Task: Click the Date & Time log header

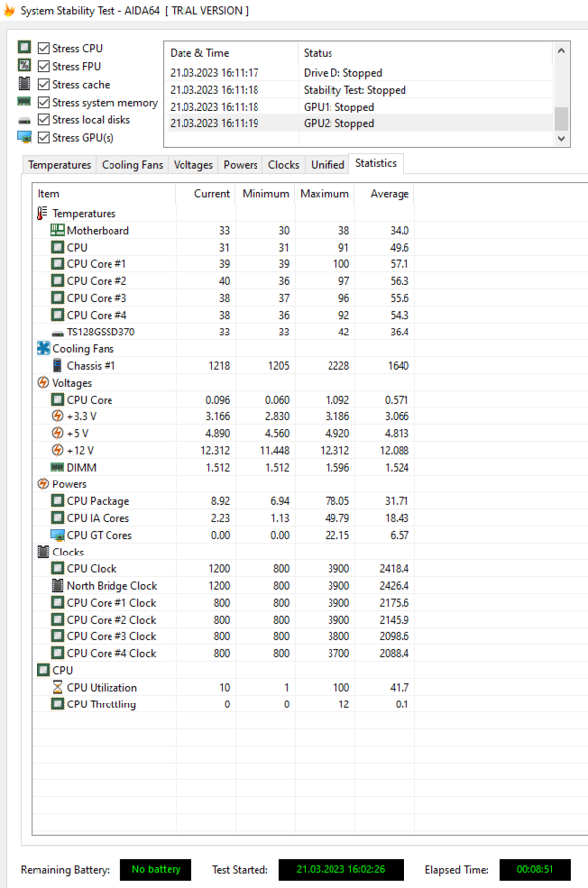Action: coord(231,53)
